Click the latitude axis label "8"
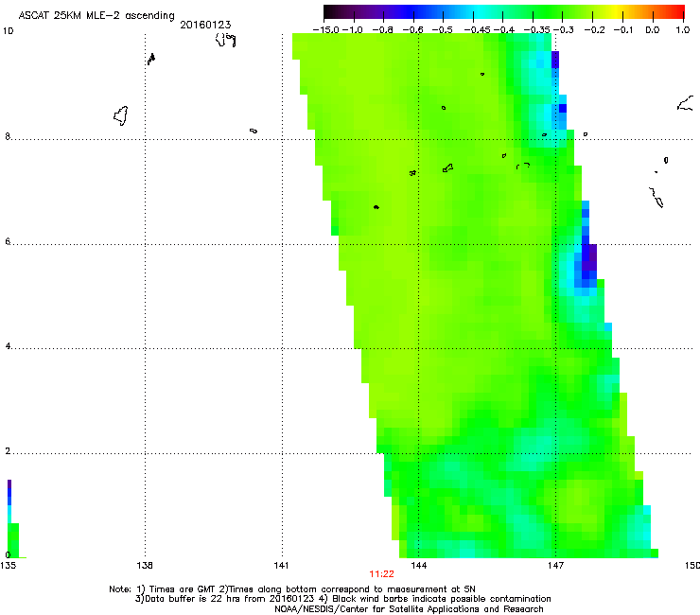 (8, 136)
